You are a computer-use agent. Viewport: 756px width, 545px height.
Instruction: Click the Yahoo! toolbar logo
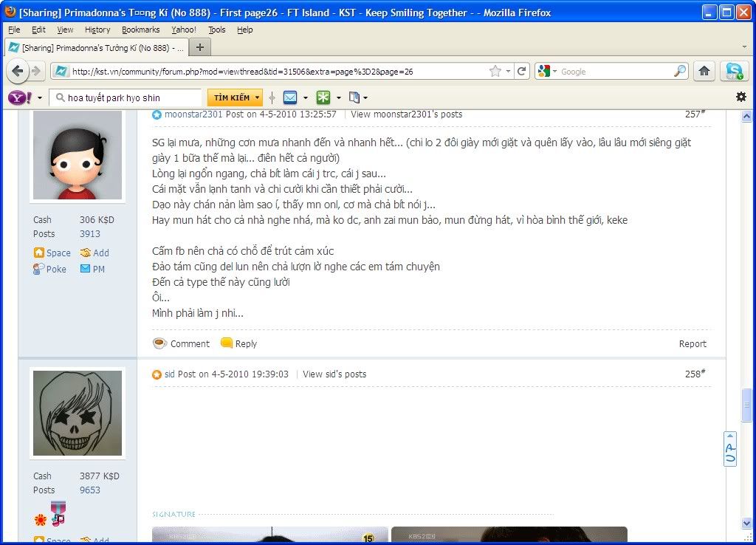19,98
